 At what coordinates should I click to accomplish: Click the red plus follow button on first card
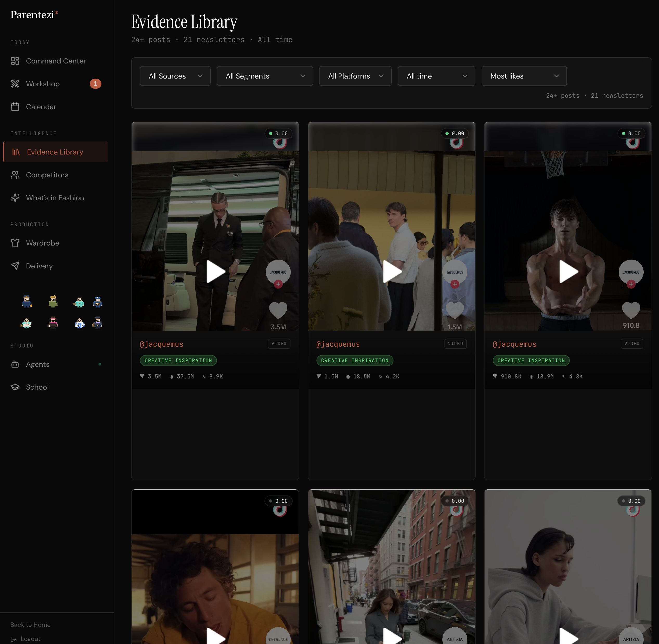point(278,285)
